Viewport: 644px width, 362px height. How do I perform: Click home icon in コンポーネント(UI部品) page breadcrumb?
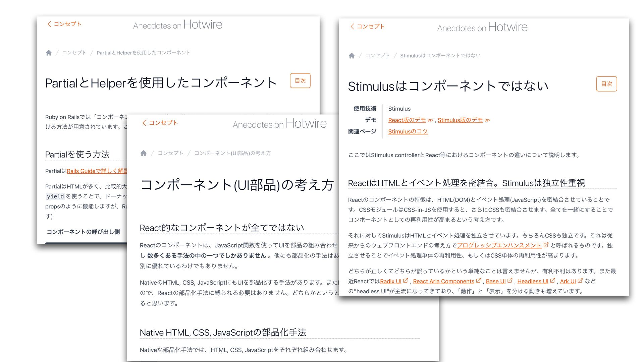click(144, 153)
